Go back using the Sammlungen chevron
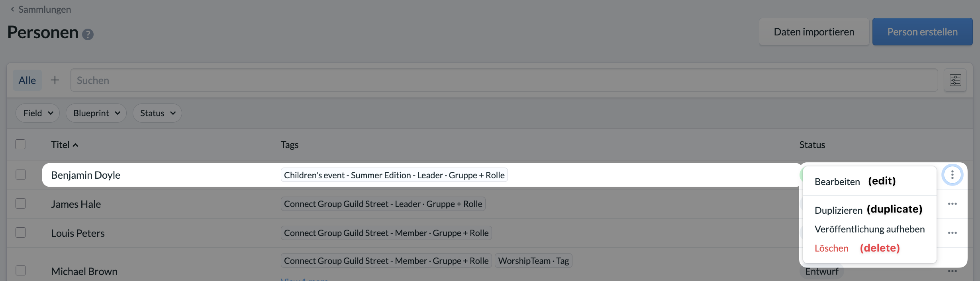 12,9
